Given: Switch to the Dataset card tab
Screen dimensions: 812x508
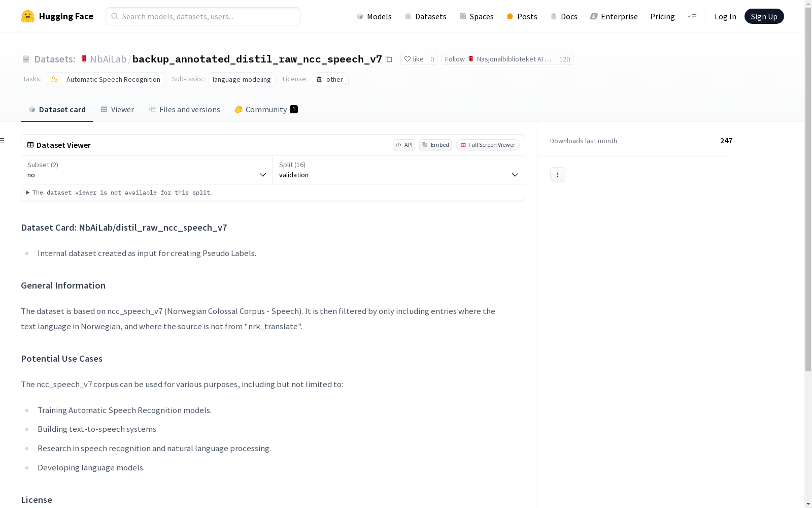Looking at the screenshot, I should (x=57, y=110).
